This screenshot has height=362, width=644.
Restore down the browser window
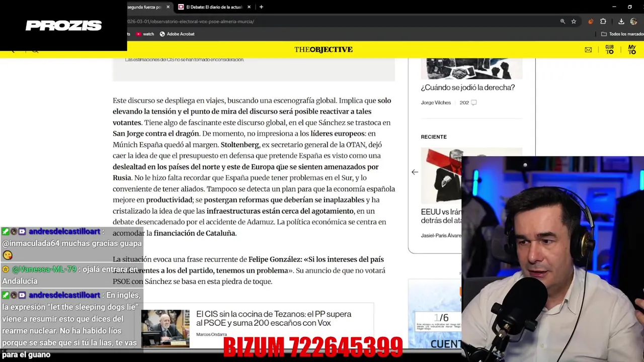click(630, 7)
